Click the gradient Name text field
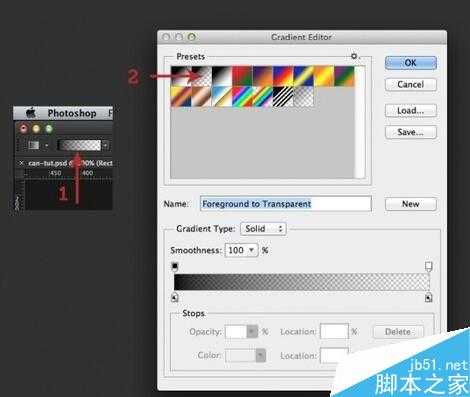The image size is (470, 397). coord(286,204)
